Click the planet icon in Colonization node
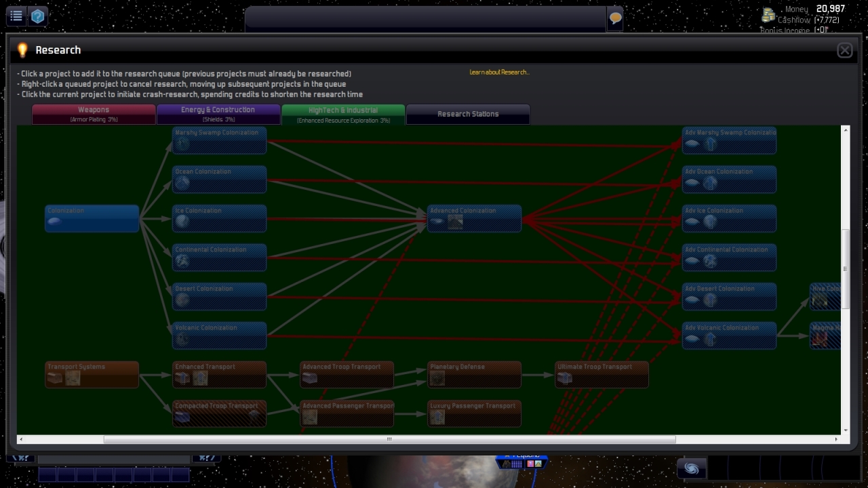The image size is (868, 488). 56,222
